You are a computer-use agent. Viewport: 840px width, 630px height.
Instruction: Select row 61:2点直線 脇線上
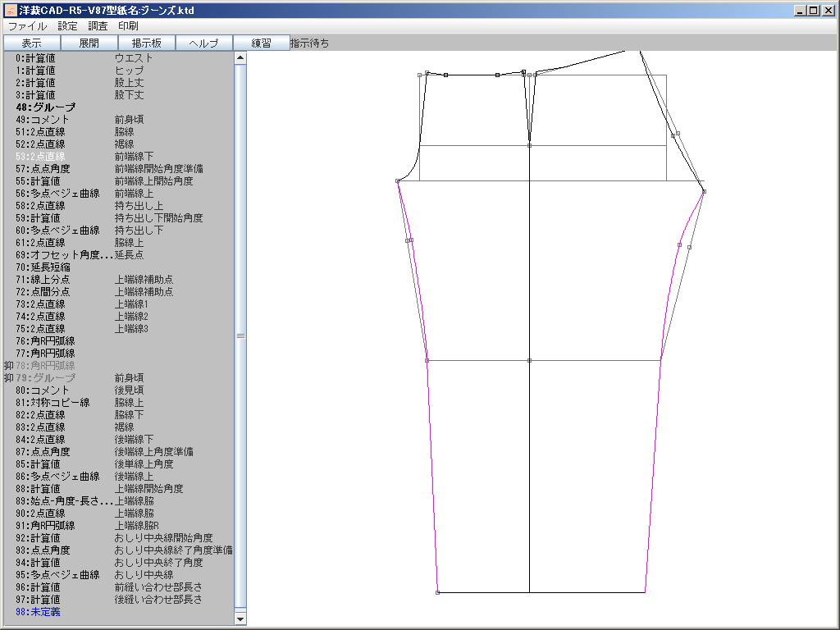119,243
